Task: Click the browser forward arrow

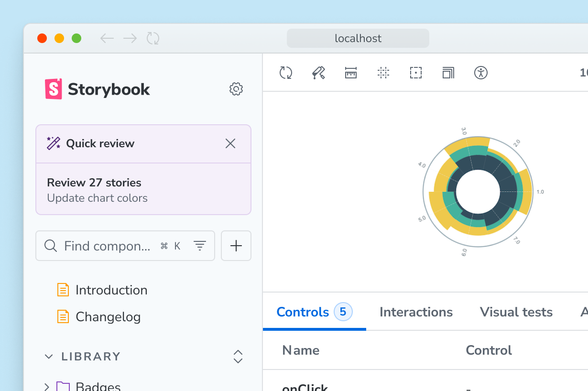Action: pyautogui.click(x=130, y=38)
